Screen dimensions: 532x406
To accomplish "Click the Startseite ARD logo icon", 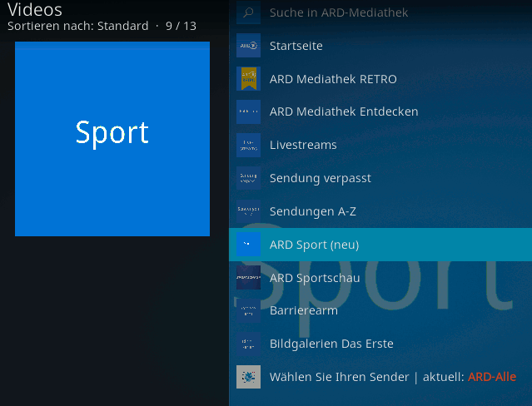I will 248,46.
